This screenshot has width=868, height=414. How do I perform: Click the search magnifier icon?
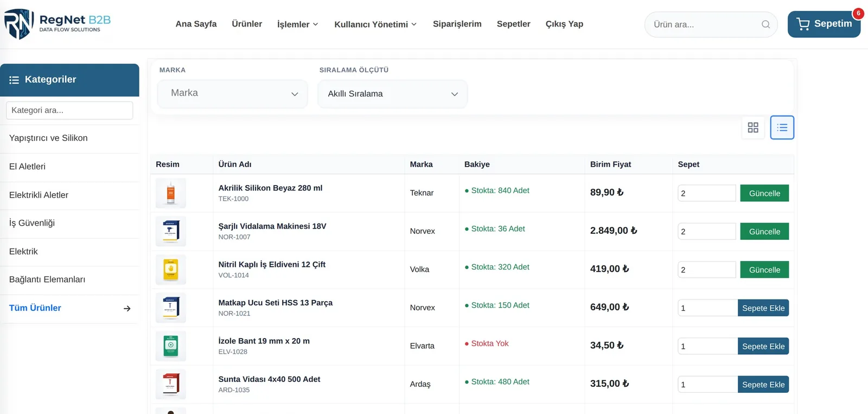pos(765,24)
